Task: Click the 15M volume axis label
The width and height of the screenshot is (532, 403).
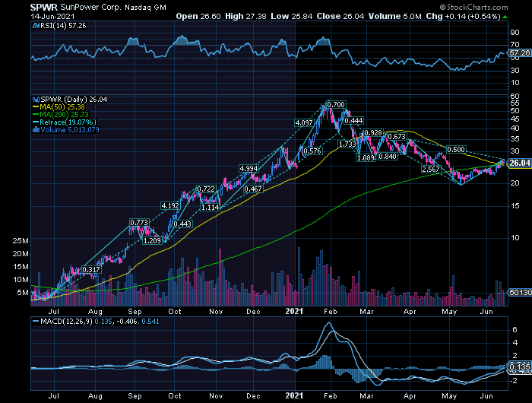Action: tap(21, 267)
